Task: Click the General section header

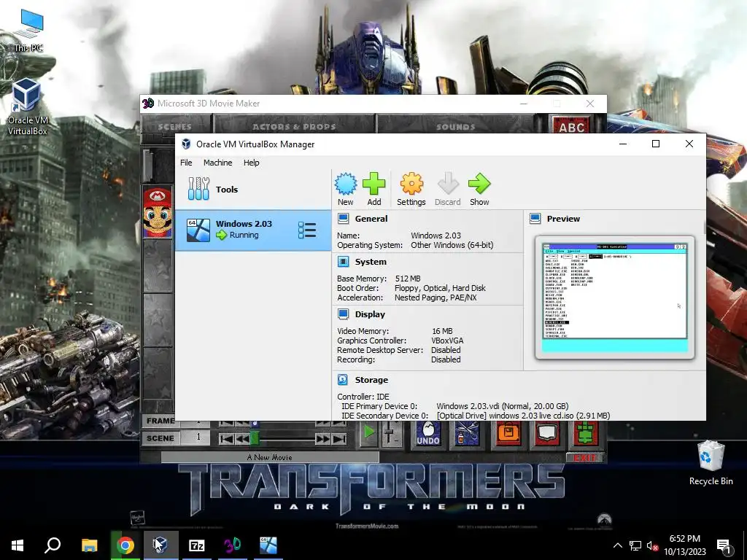Action: pos(371,219)
